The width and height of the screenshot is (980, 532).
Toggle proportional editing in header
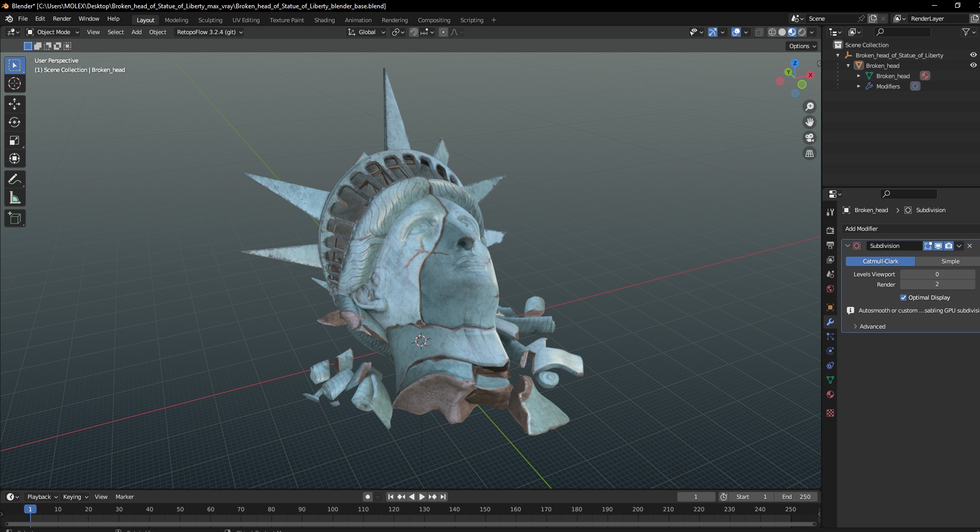[443, 32]
